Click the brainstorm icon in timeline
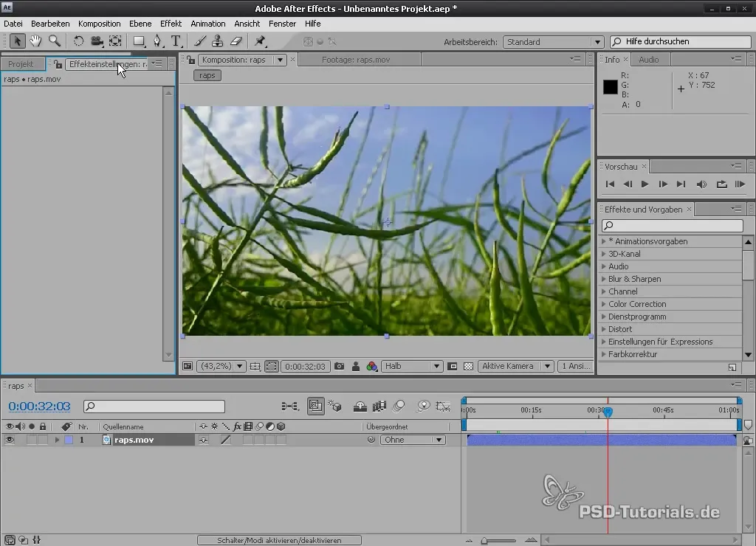This screenshot has height=546, width=756. point(423,407)
